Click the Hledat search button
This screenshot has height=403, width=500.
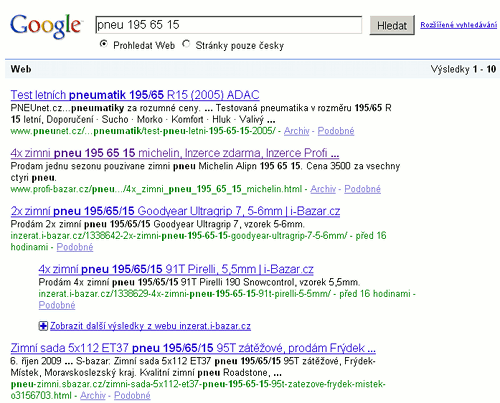coord(392,25)
